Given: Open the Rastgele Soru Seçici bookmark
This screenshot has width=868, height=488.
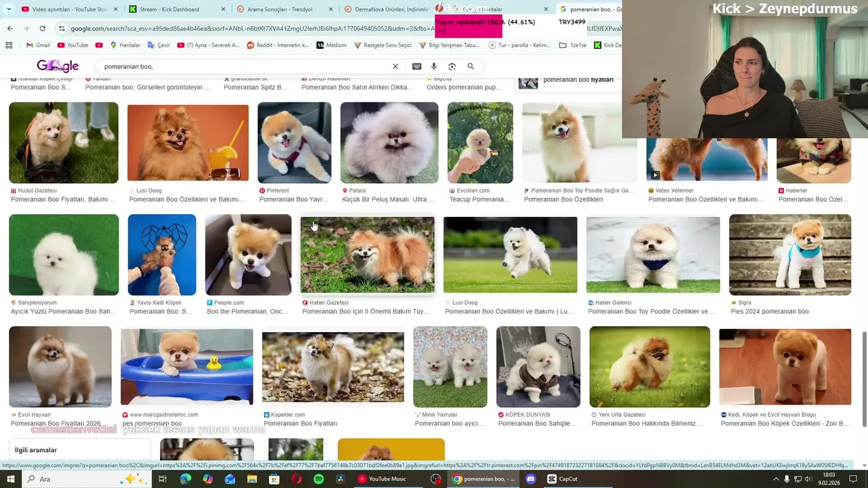Looking at the screenshot, I should pyautogui.click(x=383, y=45).
